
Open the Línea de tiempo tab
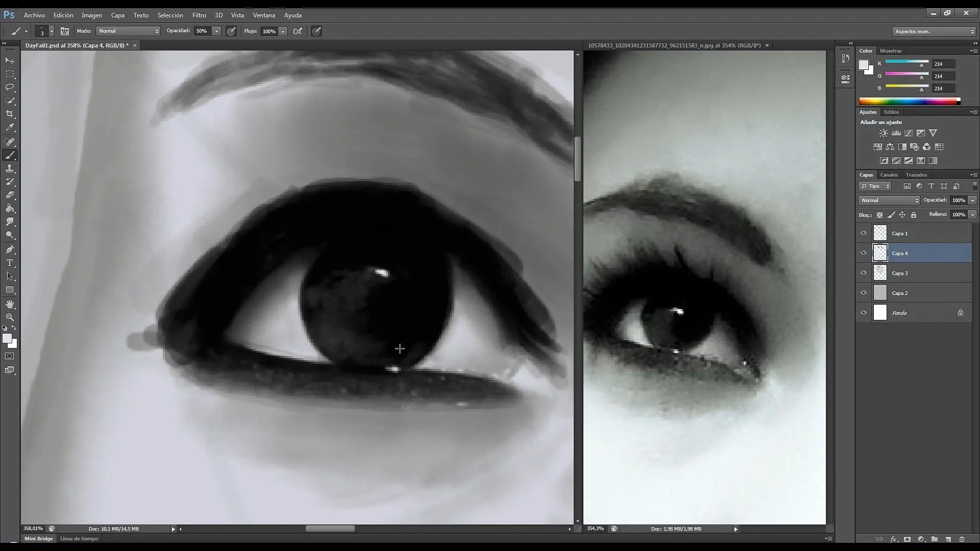click(x=79, y=538)
